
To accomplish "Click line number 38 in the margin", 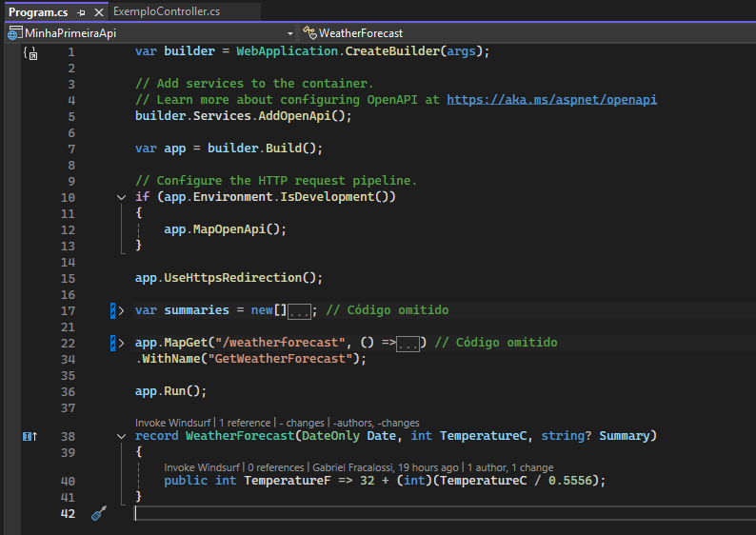I will [x=68, y=437].
